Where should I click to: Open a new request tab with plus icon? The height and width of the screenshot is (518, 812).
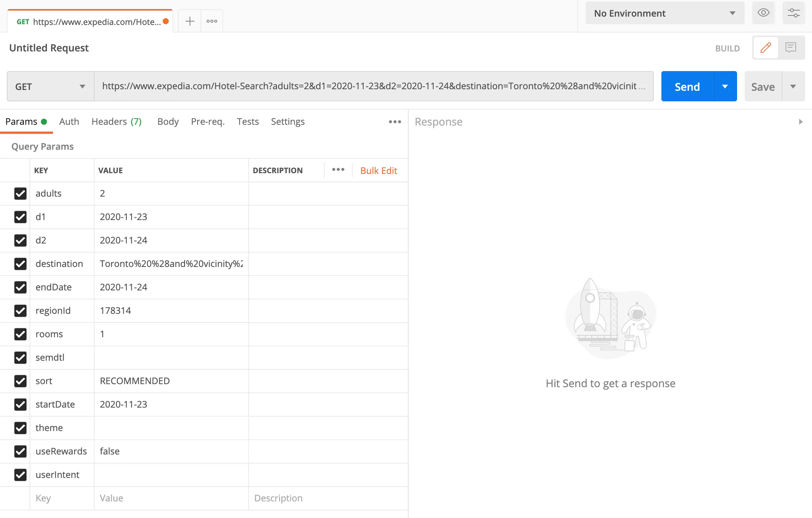coord(190,21)
